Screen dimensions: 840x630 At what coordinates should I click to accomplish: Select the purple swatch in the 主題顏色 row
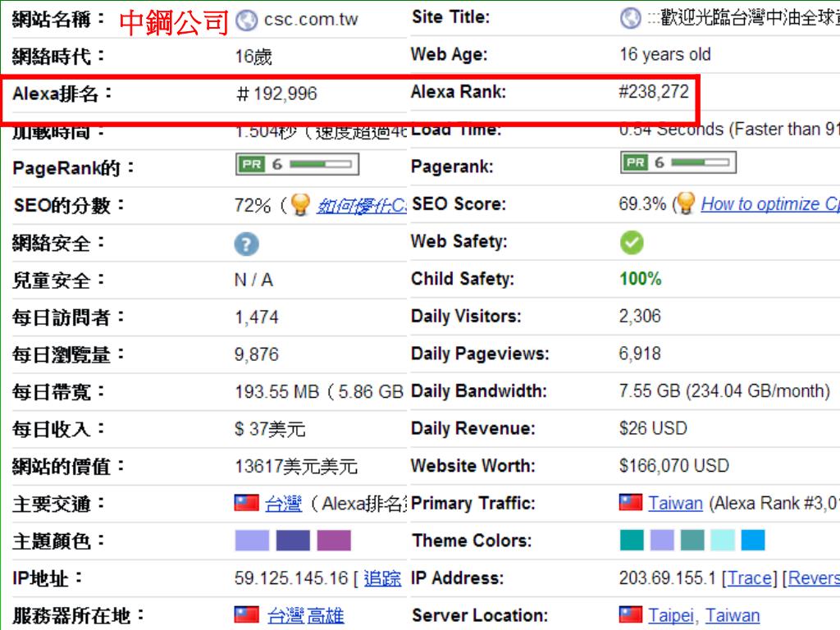pos(334,541)
